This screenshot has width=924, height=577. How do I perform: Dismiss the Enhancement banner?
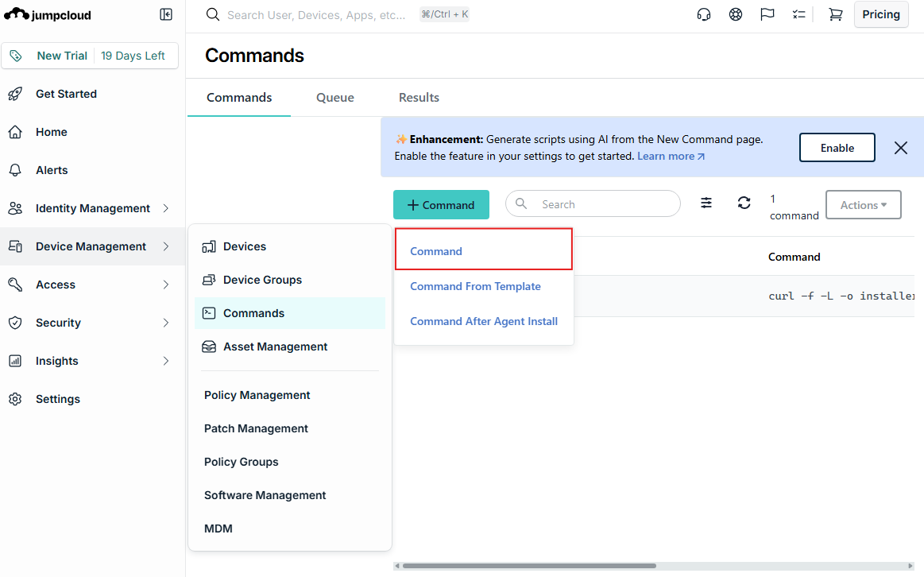900,148
